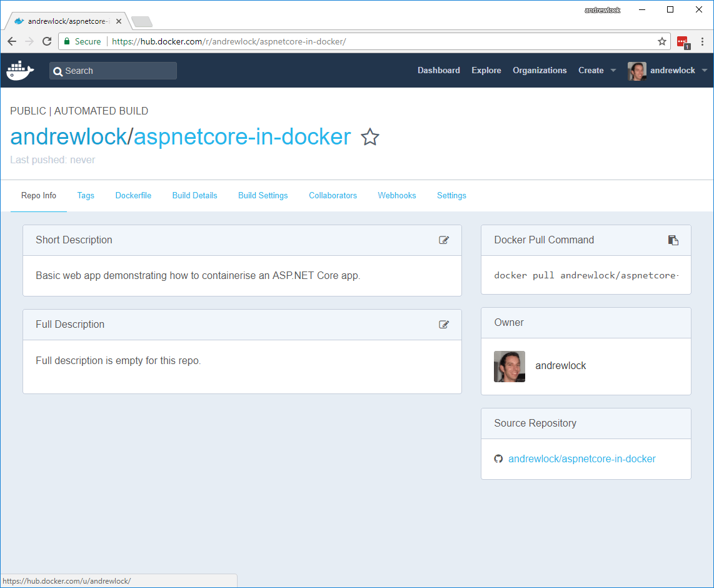The height and width of the screenshot is (588, 714).
Task: Click the Owner avatar picture
Action: (x=510, y=366)
